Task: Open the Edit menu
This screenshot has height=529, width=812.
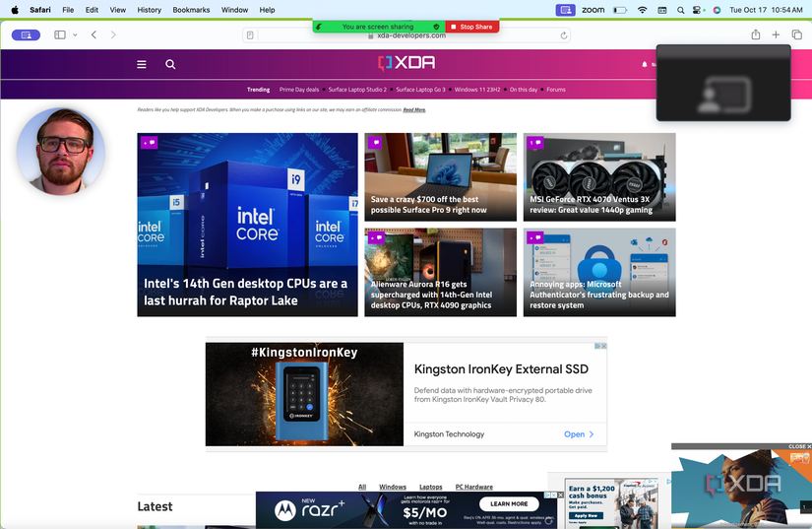Action: [92, 10]
